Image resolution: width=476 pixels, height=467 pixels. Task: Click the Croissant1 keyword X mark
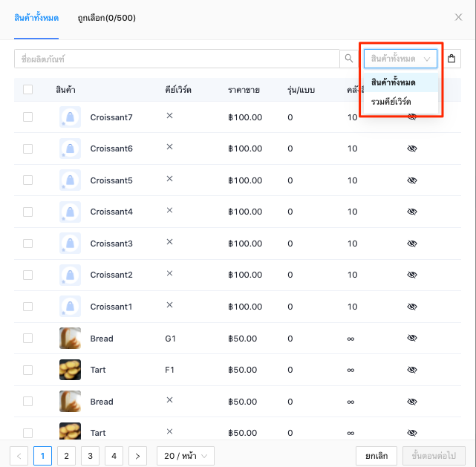tap(170, 304)
